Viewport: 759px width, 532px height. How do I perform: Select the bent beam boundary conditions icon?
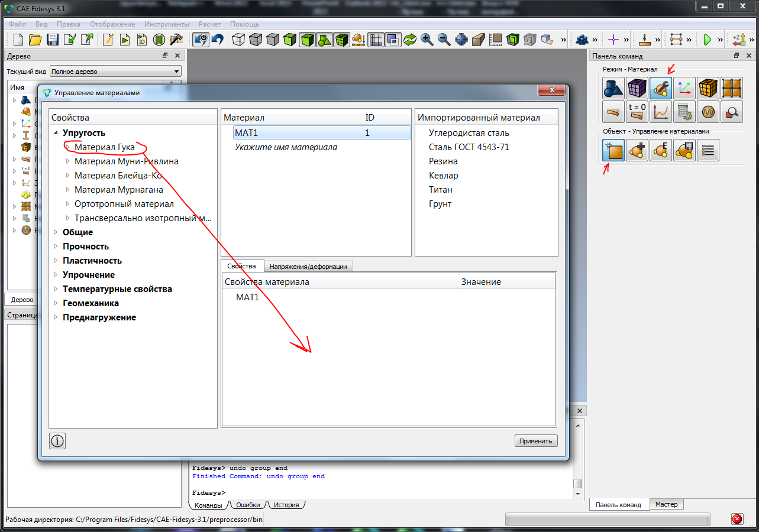[613, 111]
